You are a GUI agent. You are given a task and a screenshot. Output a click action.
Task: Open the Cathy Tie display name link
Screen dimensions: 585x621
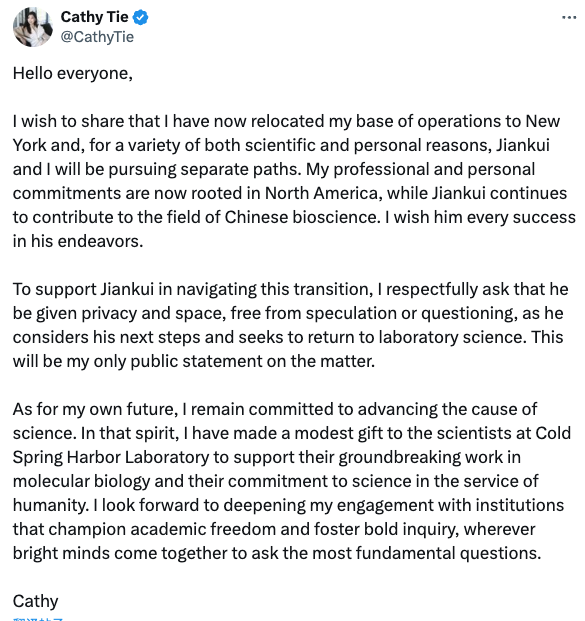pos(94,17)
